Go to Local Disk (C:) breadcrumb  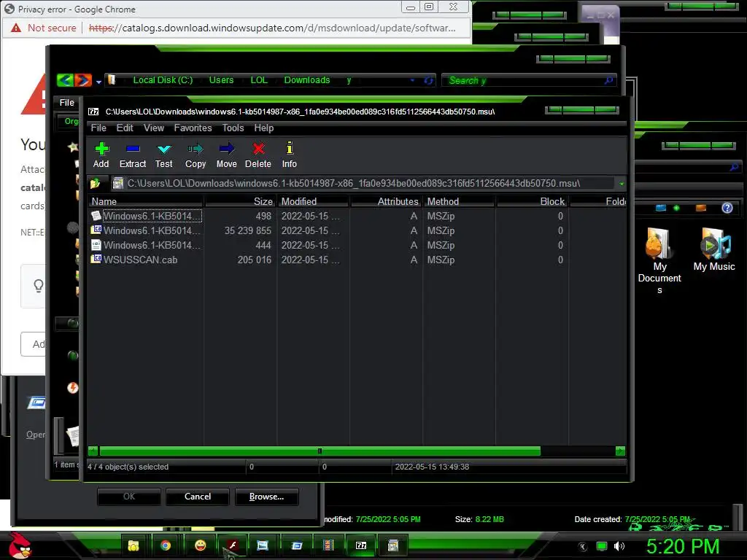pyautogui.click(x=163, y=80)
